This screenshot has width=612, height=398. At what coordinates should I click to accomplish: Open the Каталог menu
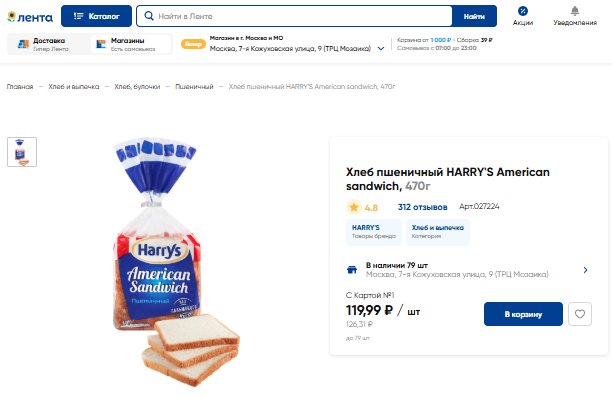click(x=96, y=16)
